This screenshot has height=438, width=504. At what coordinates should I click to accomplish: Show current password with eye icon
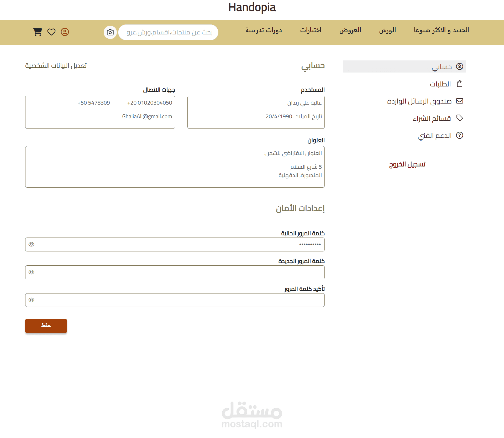tap(31, 244)
